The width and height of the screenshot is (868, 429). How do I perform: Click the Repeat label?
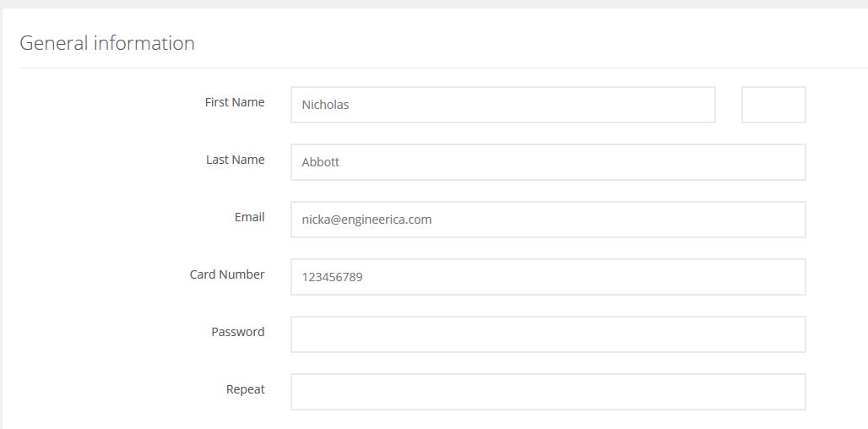245,389
